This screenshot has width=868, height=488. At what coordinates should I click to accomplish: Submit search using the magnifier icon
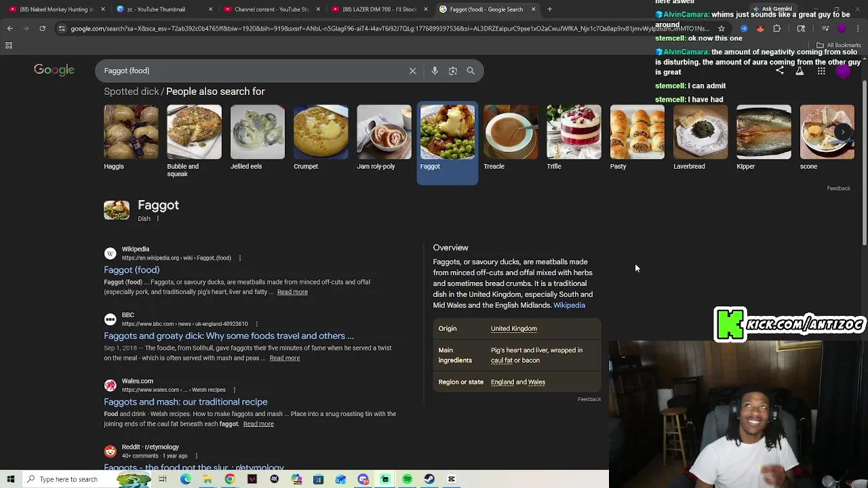pyautogui.click(x=471, y=70)
